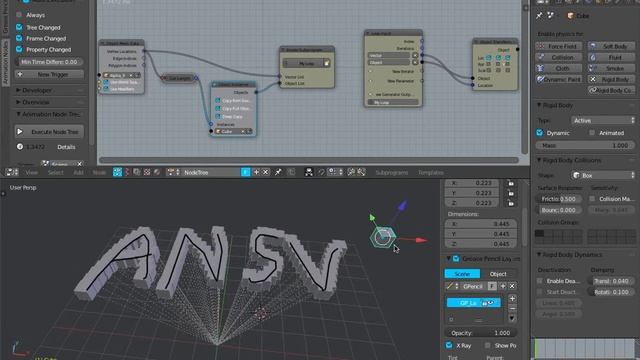Add a new grease pencil layer with plus
Image resolution: width=640 pixels, height=360 pixels.
(512, 299)
